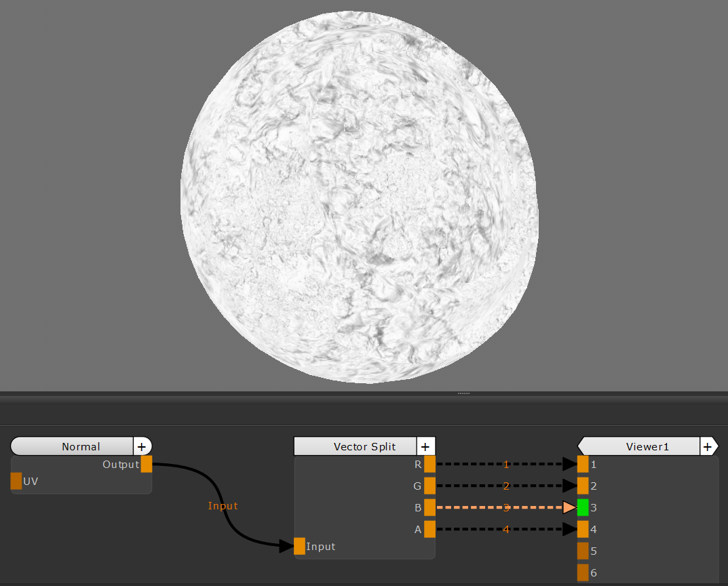This screenshot has width=728, height=586.
Task: Click Viewer1 input port 1
Action: click(x=583, y=465)
